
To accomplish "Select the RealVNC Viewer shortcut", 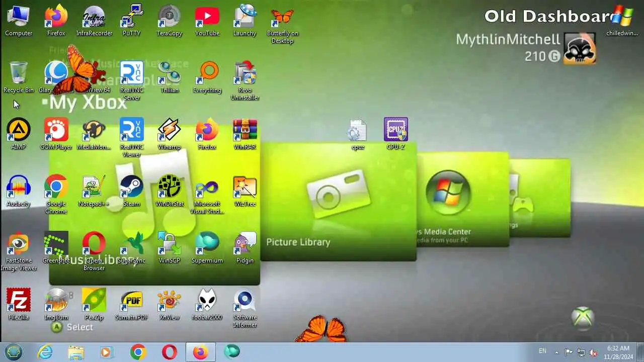I will point(131,138).
